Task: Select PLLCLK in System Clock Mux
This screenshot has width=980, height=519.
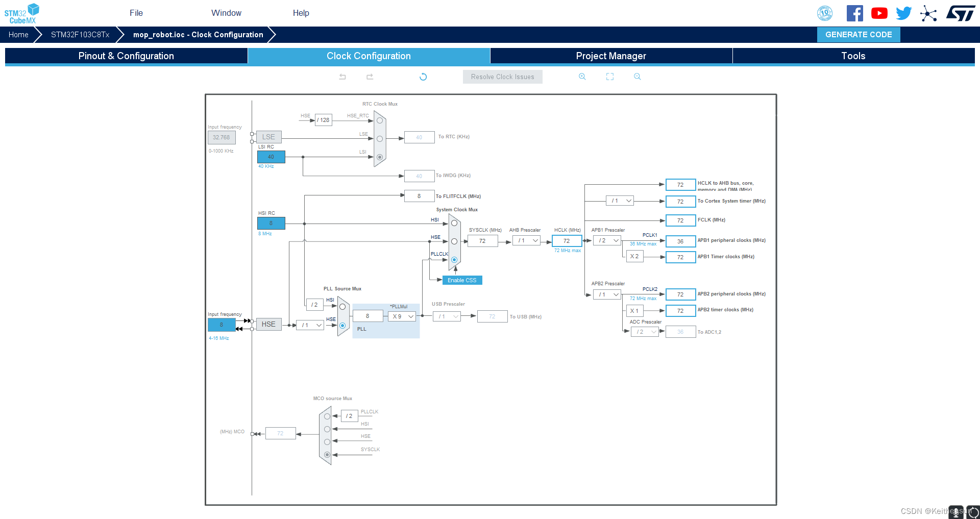Action: coord(454,260)
